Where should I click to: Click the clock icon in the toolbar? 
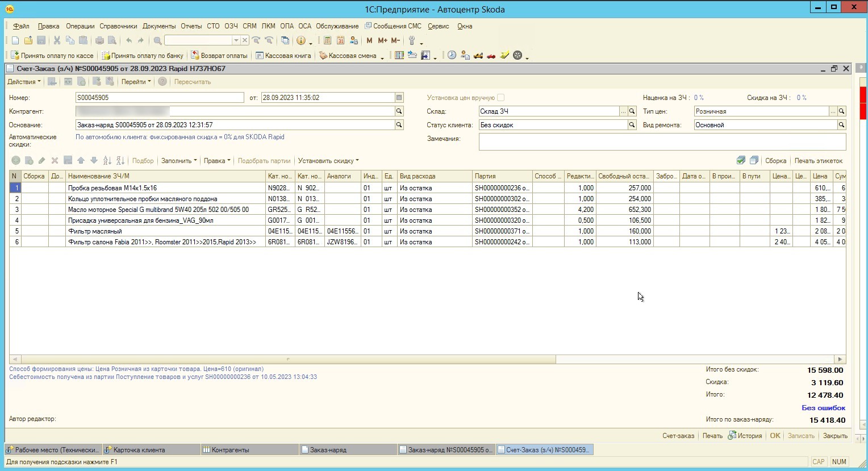coord(452,56)
